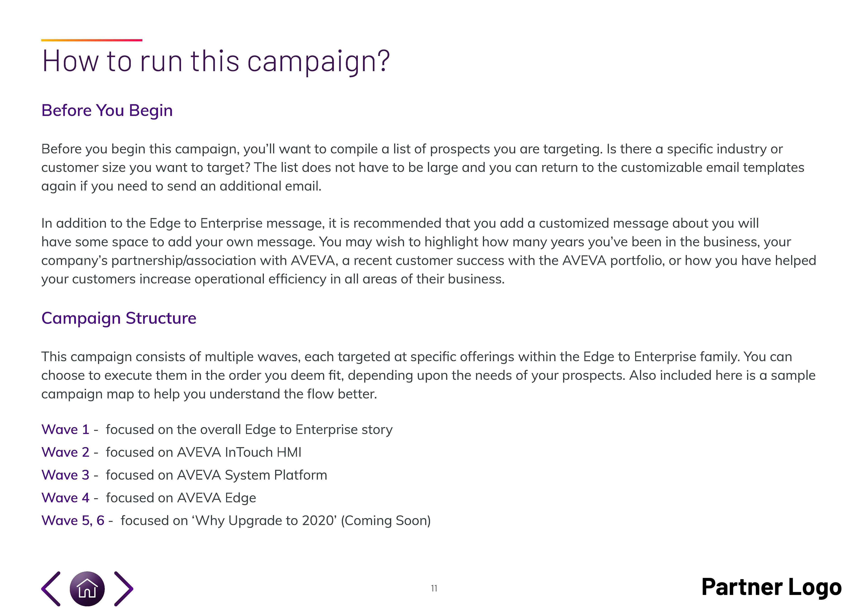The image size is (868, 614).
Task: Click the page number 11
Action: point(434,588)
